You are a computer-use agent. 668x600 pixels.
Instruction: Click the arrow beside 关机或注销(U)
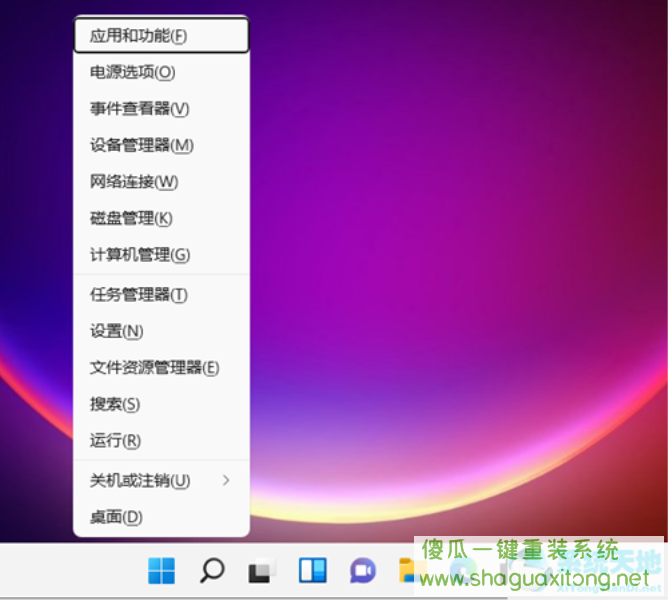[x=226, y=481]
